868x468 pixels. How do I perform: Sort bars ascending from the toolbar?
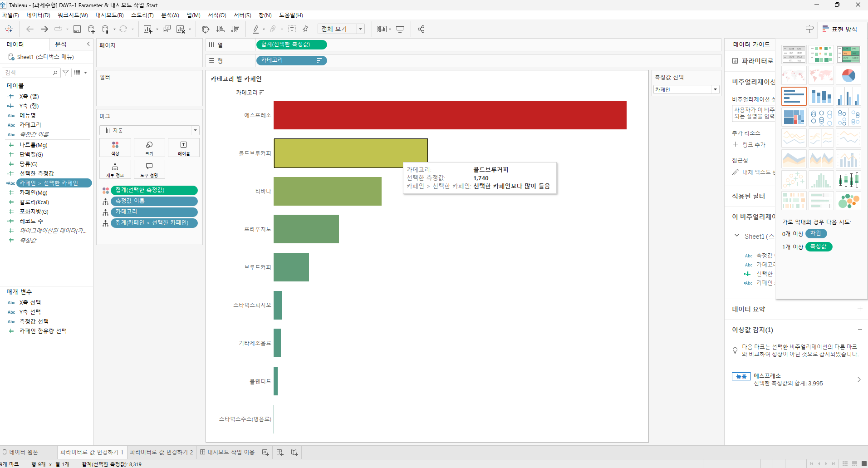pyautogui.click(x=221, y=29)
